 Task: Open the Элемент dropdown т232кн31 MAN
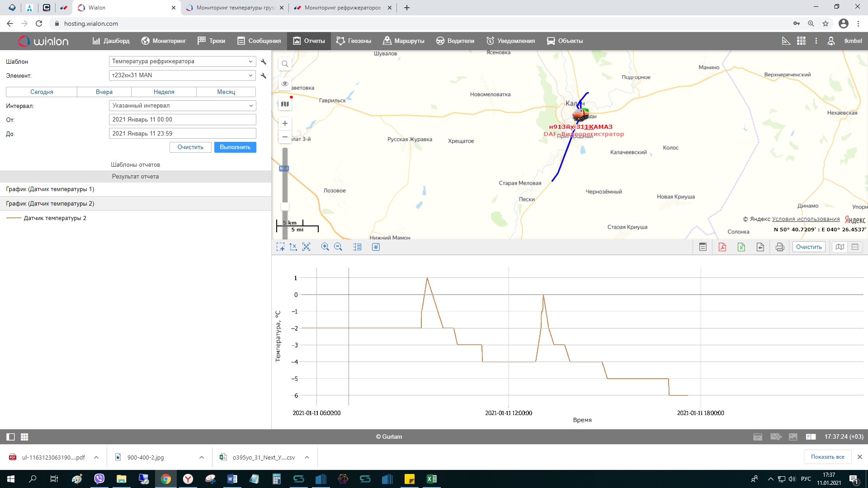tap(182, 75)
